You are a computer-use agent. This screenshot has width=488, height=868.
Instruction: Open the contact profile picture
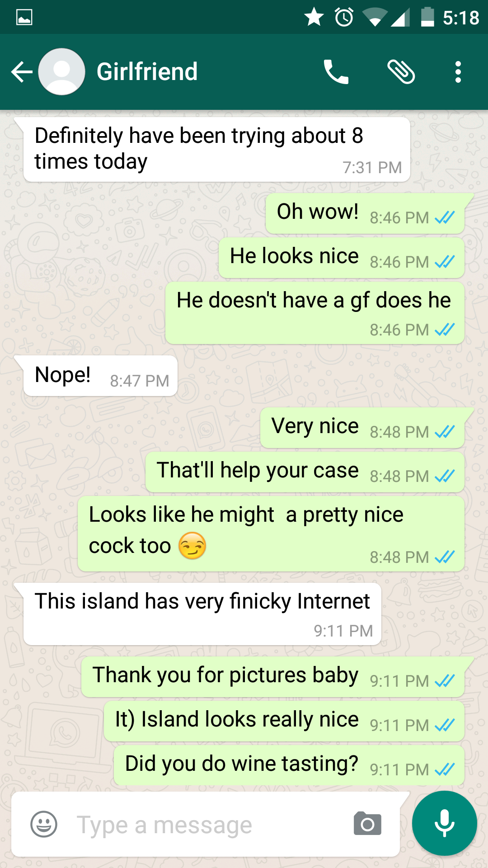coord(62,72)
